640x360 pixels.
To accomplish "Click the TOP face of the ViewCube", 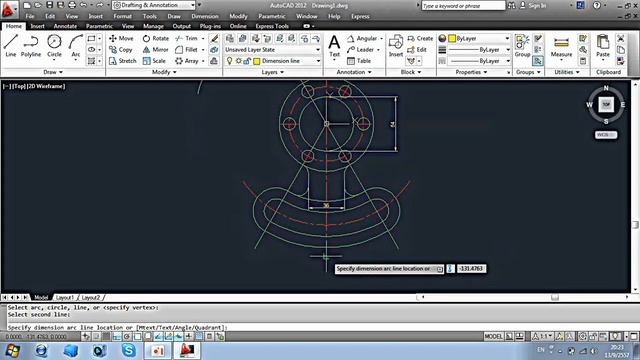I will (x=606, y=104).
